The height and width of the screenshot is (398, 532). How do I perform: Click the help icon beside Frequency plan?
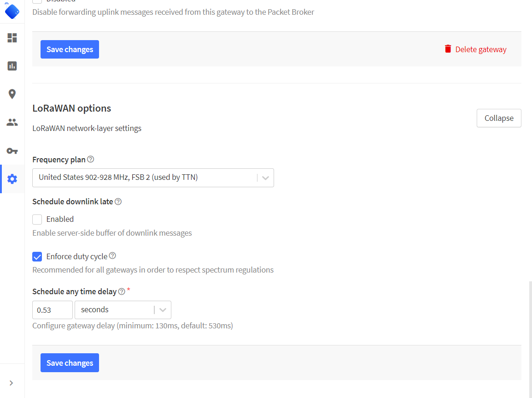click(91, 160)
